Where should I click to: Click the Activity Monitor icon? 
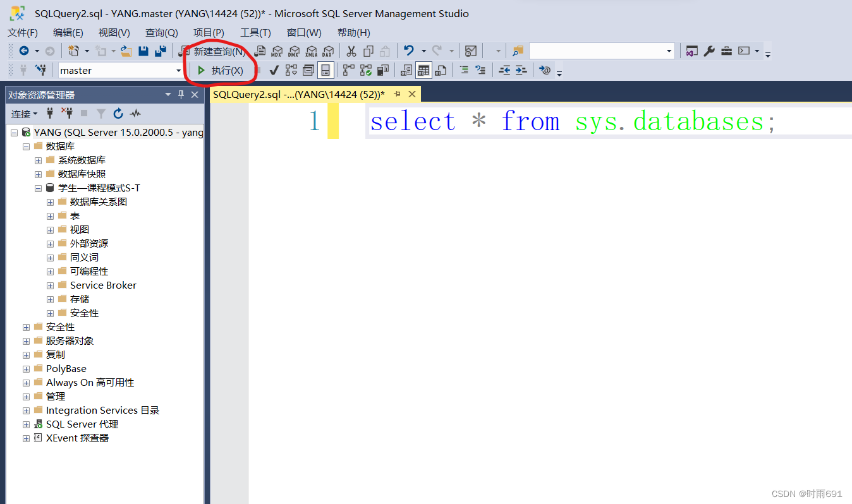pos(471,51)
